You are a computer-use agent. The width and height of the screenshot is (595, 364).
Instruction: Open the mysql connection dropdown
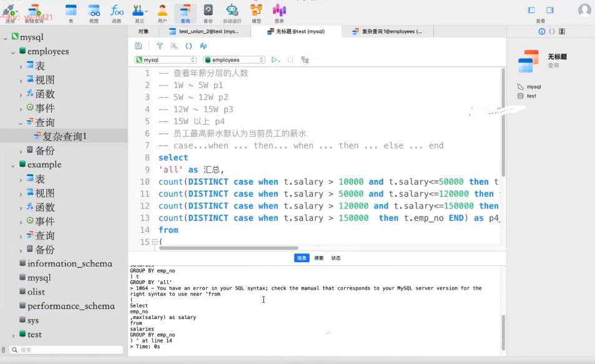(167, 60)
